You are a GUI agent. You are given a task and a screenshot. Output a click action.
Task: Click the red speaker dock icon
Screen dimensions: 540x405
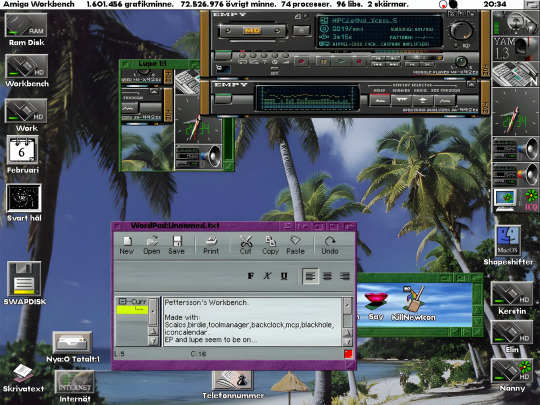tap(515, 175)
